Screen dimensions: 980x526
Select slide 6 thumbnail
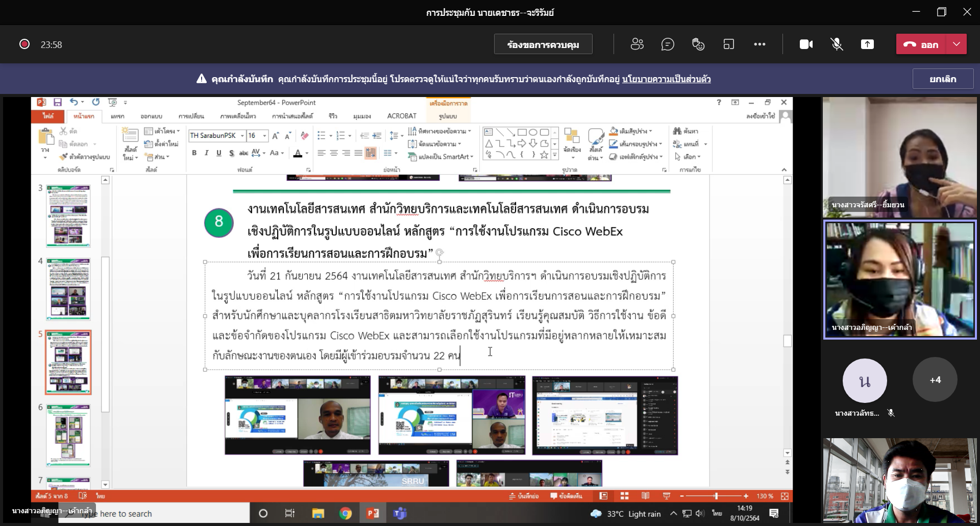(x=68, y=435)
